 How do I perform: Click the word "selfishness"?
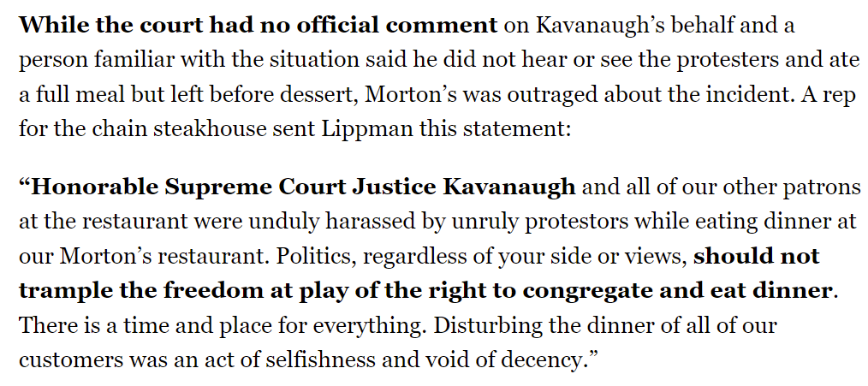click(x=318, y=360)
